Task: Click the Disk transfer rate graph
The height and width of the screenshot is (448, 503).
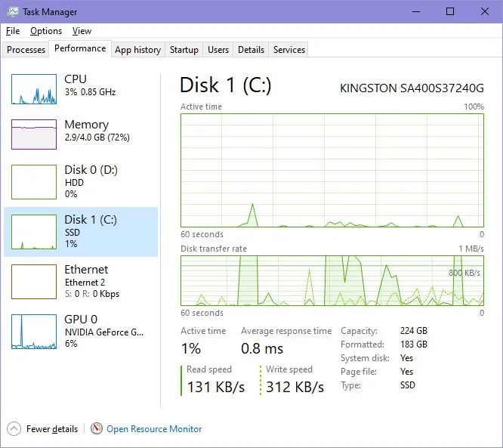Action: pyautogui.click(x=332, y=280)
